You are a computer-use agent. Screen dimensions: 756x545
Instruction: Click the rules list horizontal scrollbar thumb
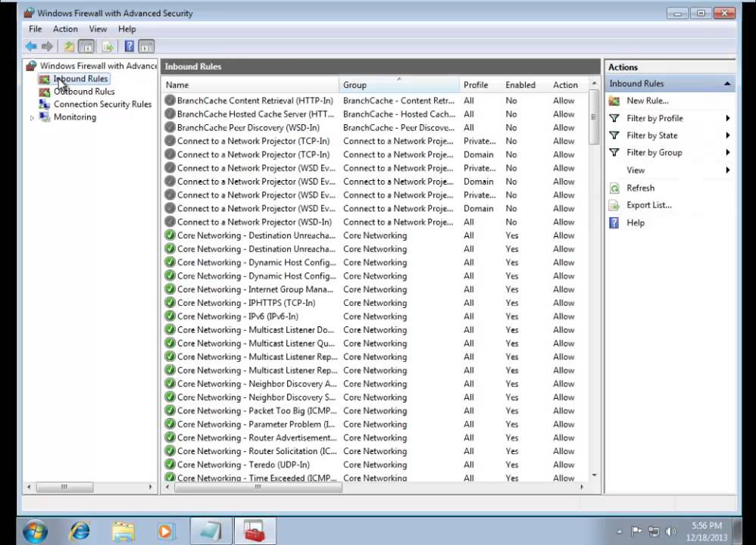[258, 487]
